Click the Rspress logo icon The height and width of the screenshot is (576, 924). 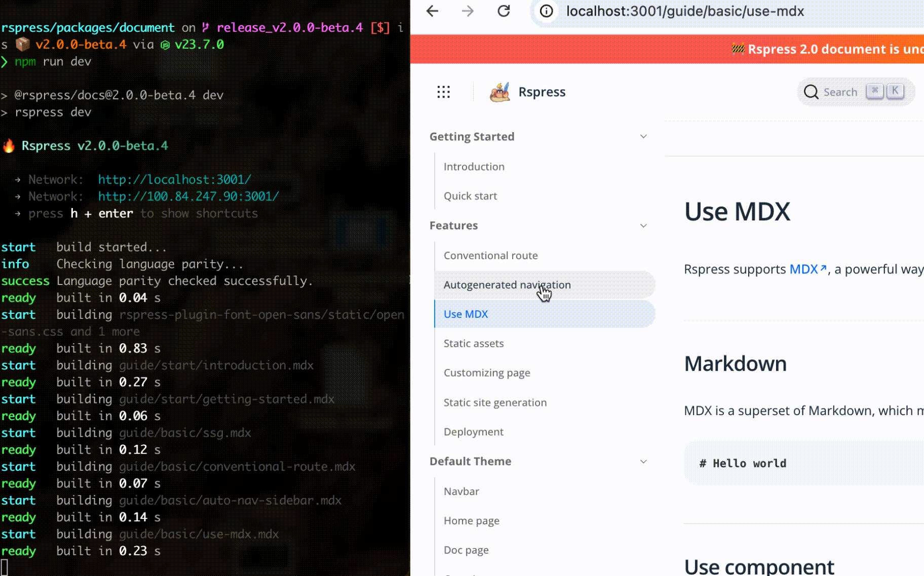499,92
